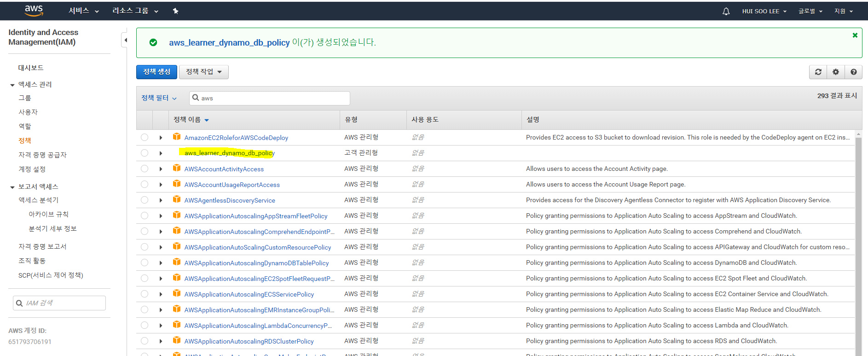Viewport: 868px width, 356px height.
Task: Click the policy icon next to AmazonEC2RoleforAWSCodeDeploy
Action: tap(177, 137)
